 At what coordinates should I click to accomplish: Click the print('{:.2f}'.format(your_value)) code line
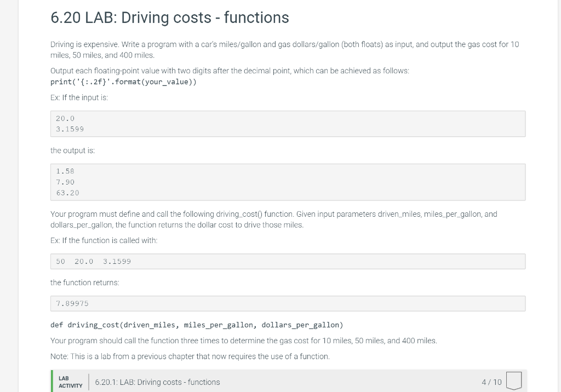123,82
